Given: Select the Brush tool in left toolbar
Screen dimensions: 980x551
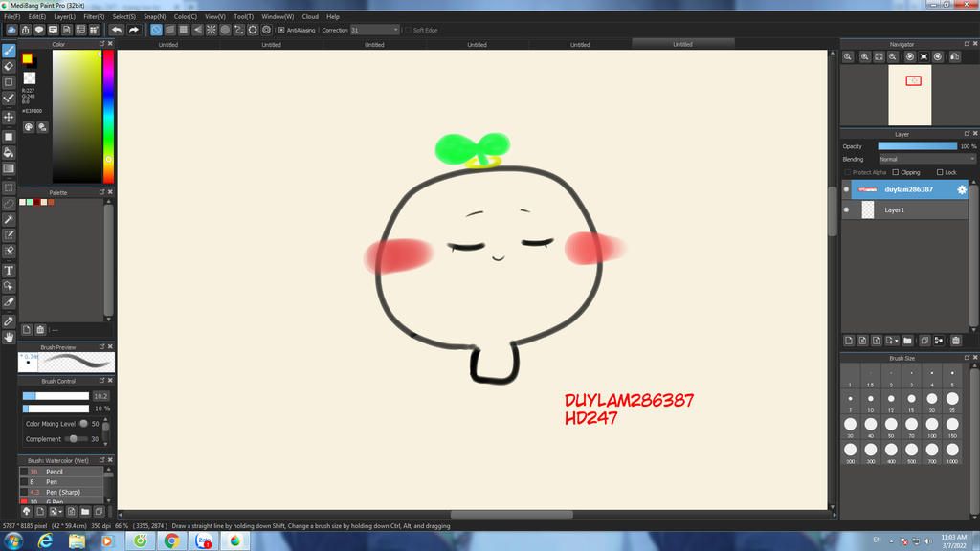Looking at the screenshot, I should tap(9, 51).
